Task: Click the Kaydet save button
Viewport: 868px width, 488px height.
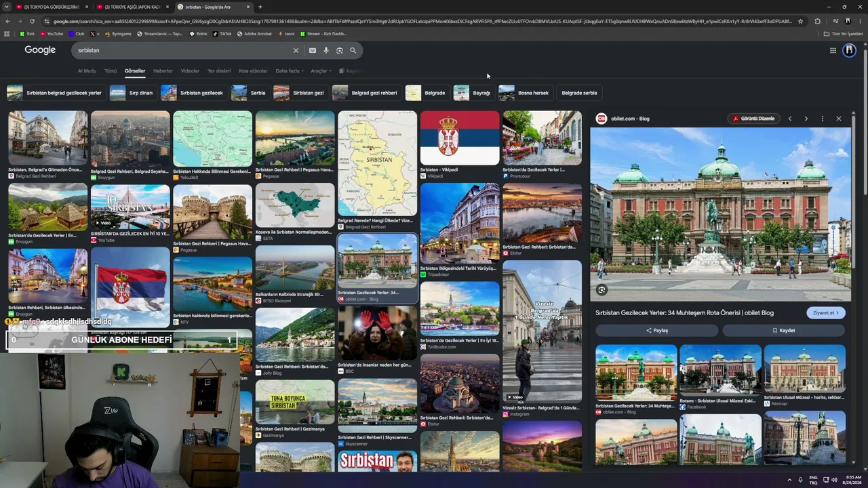Action: tap(784, 331)
